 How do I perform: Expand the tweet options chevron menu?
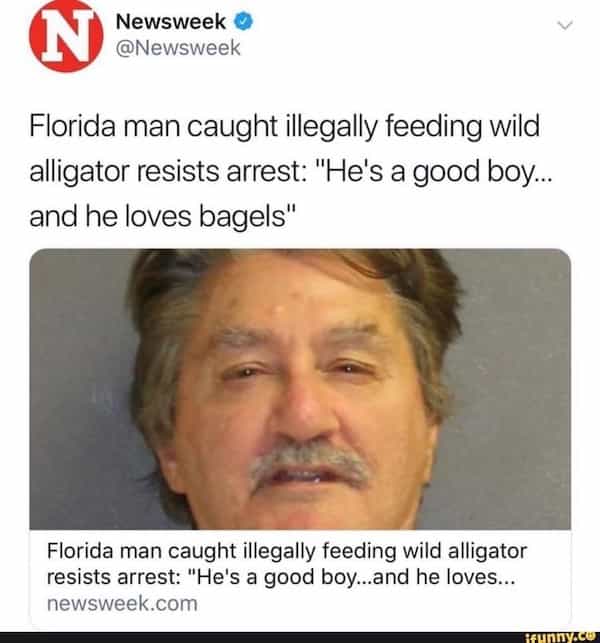click(x=565, y=26)
